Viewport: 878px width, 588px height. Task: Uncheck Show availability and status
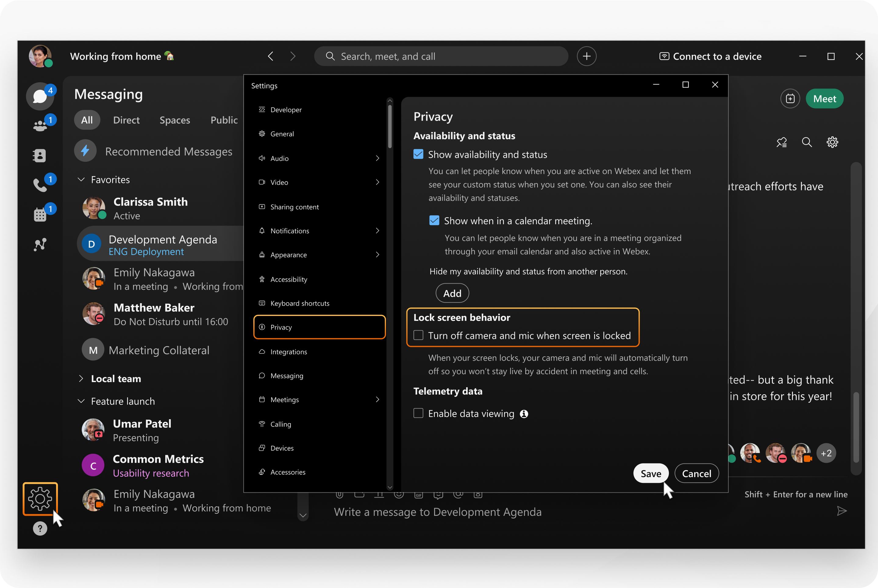(418, 154)
